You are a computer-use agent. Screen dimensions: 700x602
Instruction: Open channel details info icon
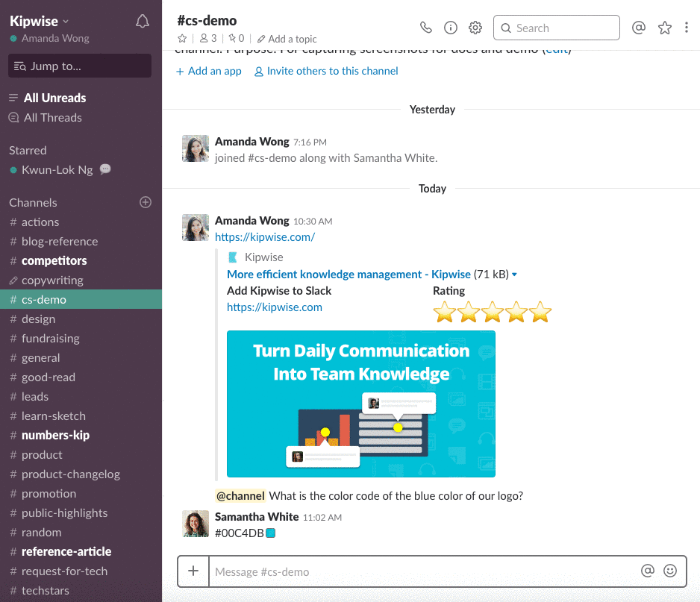point(451,27)
